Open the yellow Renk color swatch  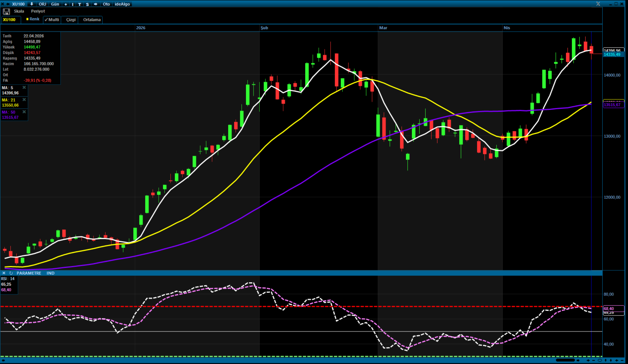pos(27,19)
